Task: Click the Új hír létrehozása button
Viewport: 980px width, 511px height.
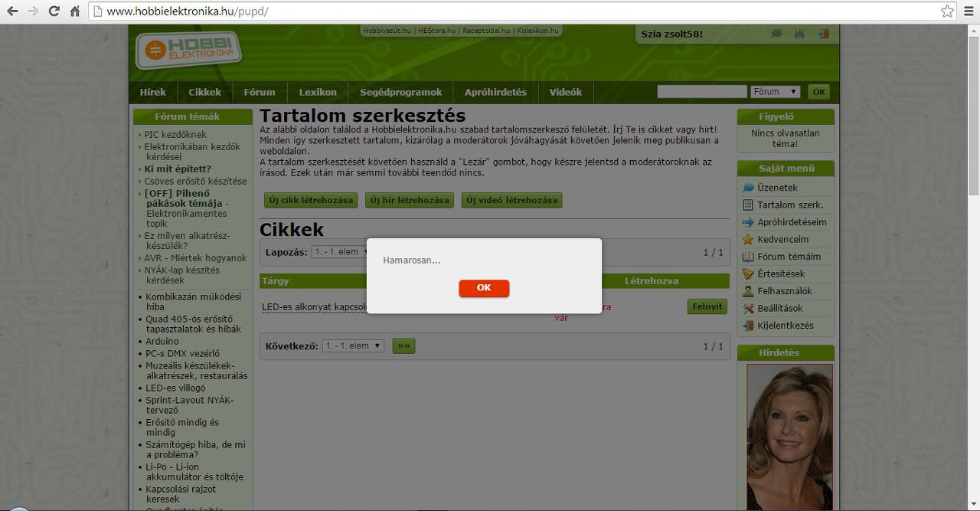Action: pos(410,200)
